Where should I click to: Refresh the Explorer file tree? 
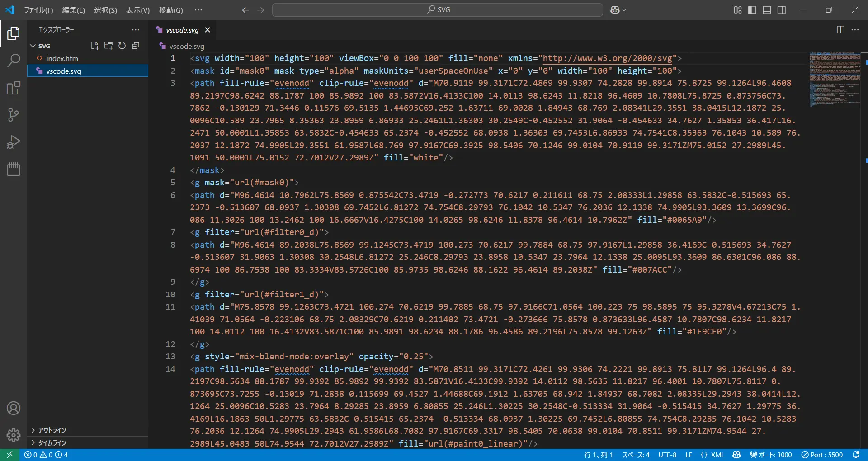122,46
